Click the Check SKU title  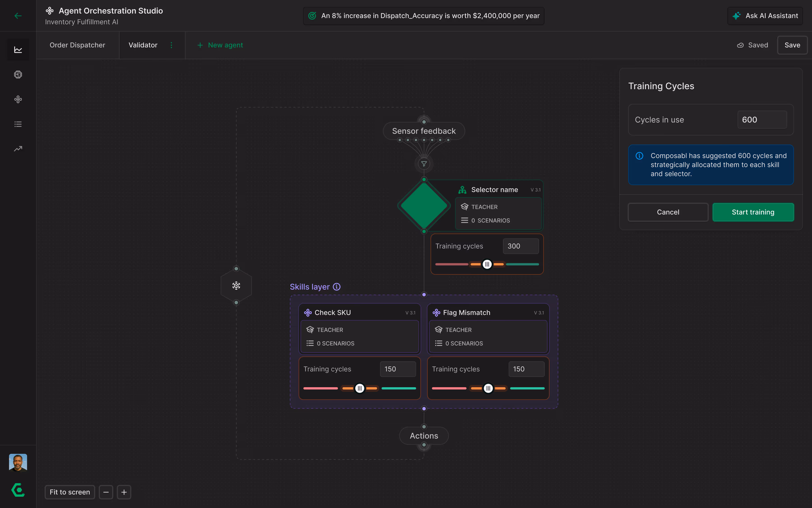coord(332,313)
